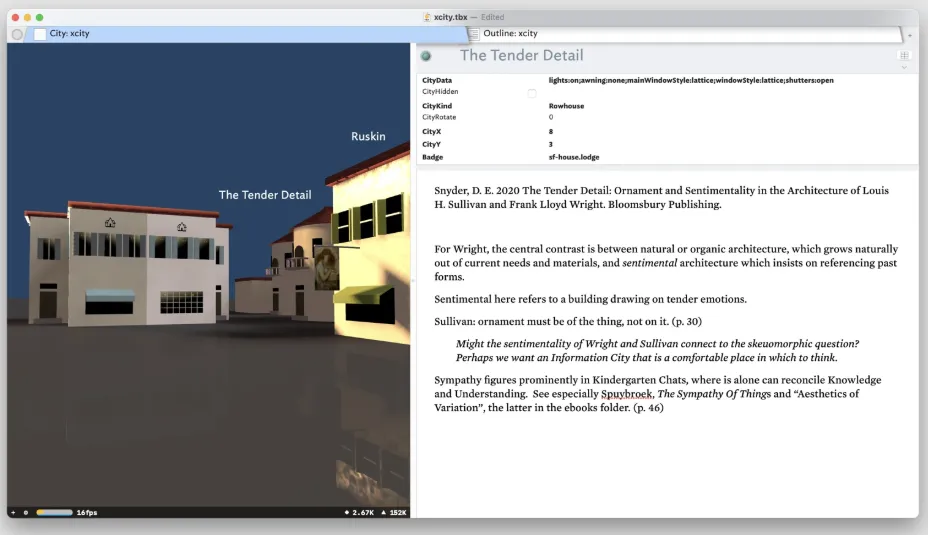Click the Snyder citation paragraph
Viewport: 928px width, 535px height.
(x=661, y=198)
